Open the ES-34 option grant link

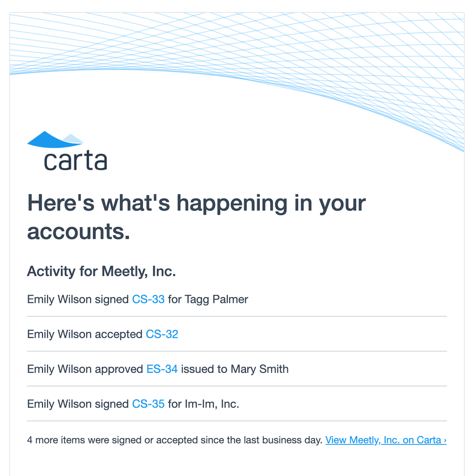click(162, 369)
